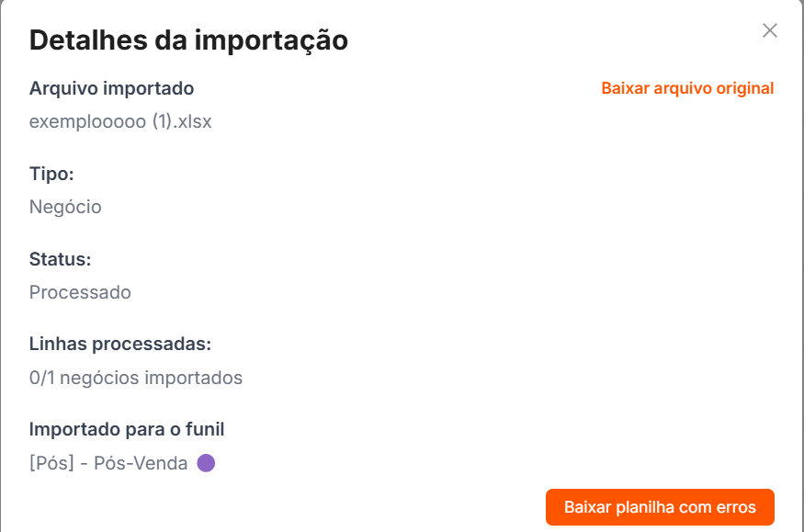Click the 'Importado para o funil' label
The image size is (804, 532).
pyautogui.click(x=127, y=429)
